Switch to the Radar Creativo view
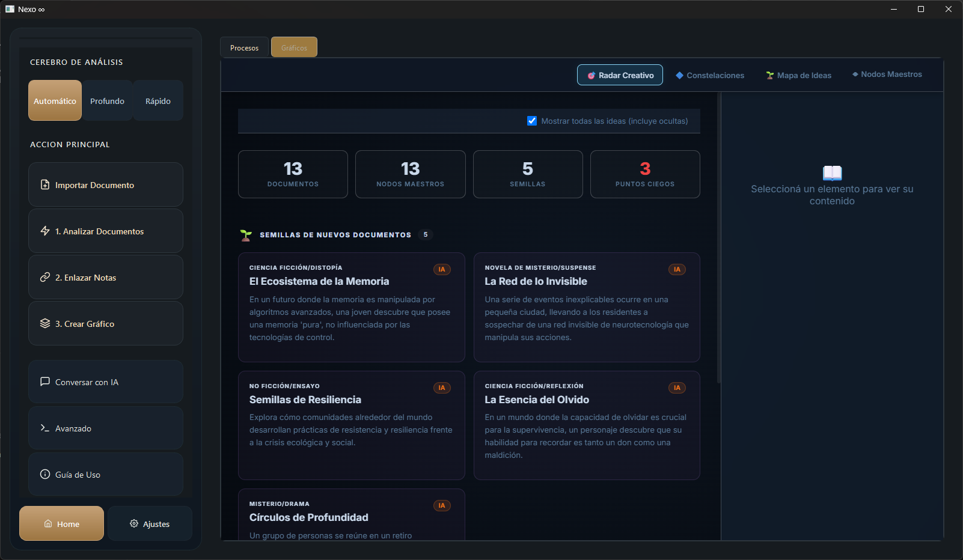 pyautogui.click(x=620, y=75)
